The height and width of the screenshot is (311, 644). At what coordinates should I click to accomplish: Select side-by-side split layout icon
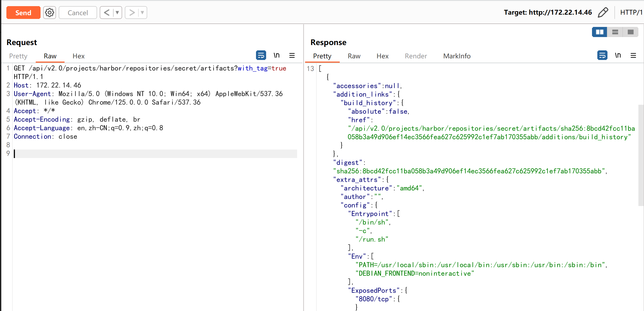(599, 32)
